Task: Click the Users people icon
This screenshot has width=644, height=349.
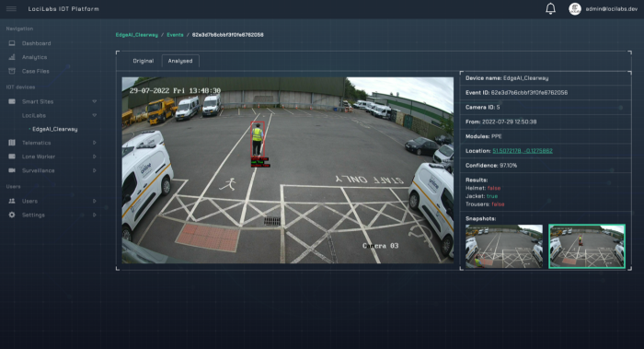Action: 12,201
